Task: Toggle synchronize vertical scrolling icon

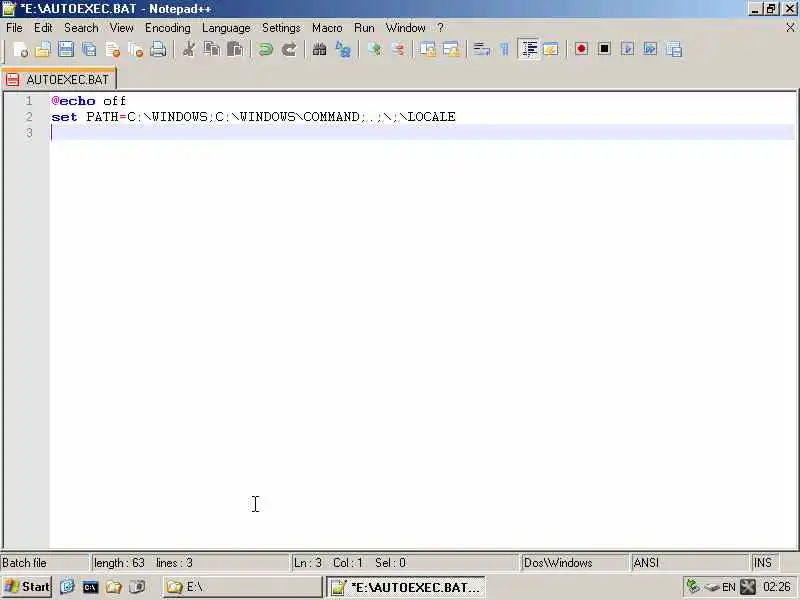Action: pyautogui.click(x=428, y=49)
